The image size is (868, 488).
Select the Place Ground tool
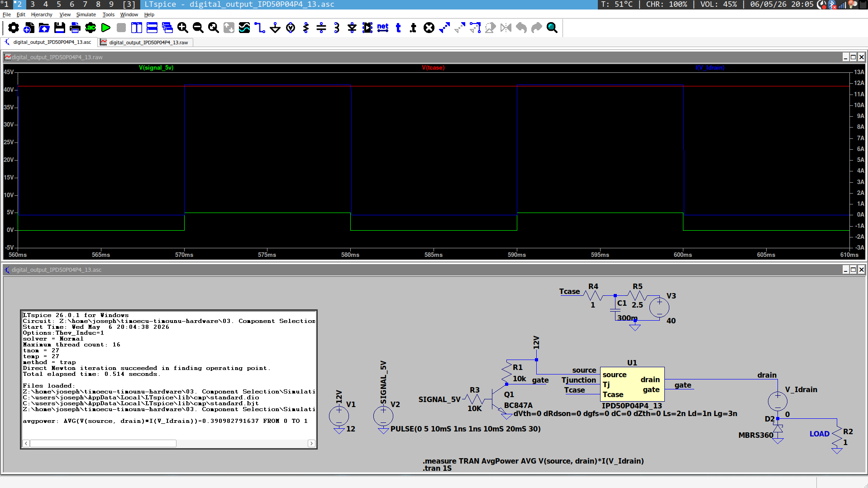coord(275,28)
